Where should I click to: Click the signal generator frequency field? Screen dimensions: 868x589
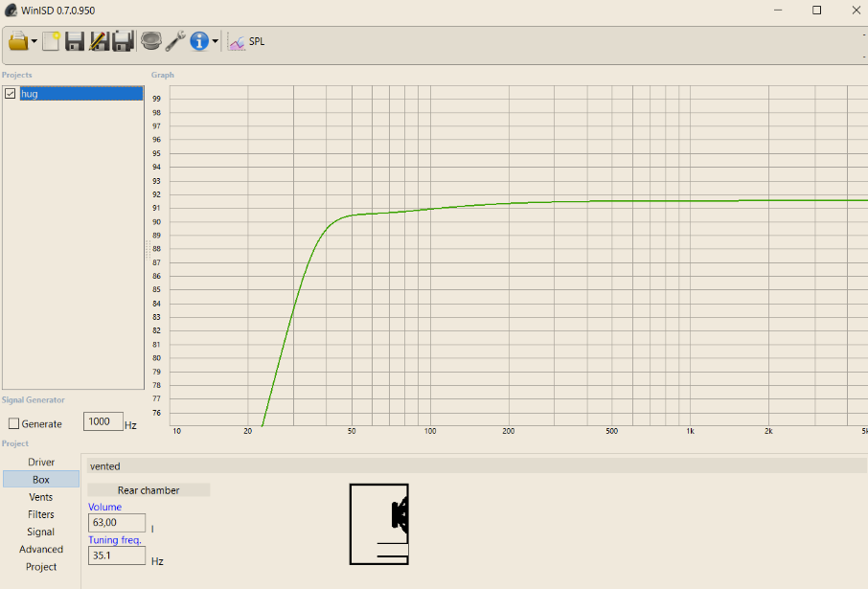(103, 421)
